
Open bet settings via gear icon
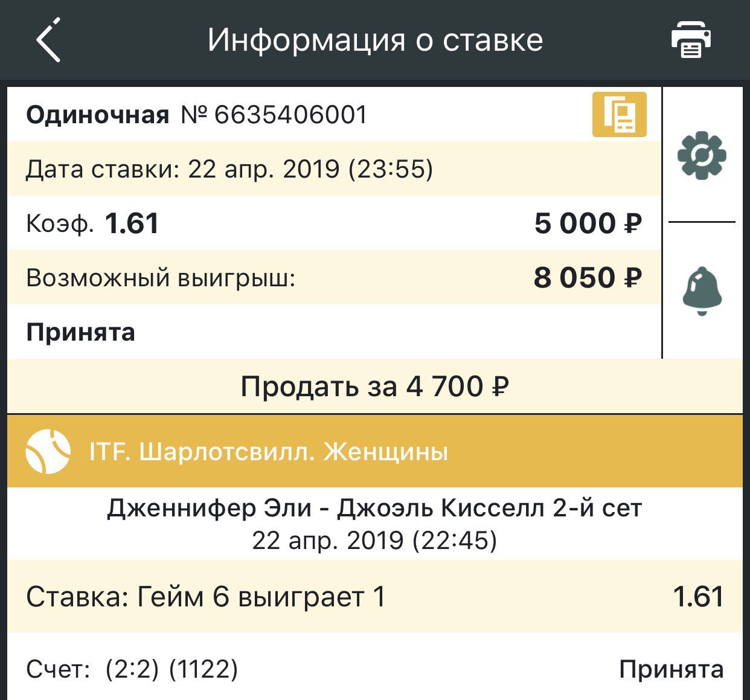click(x=701, y=156)
